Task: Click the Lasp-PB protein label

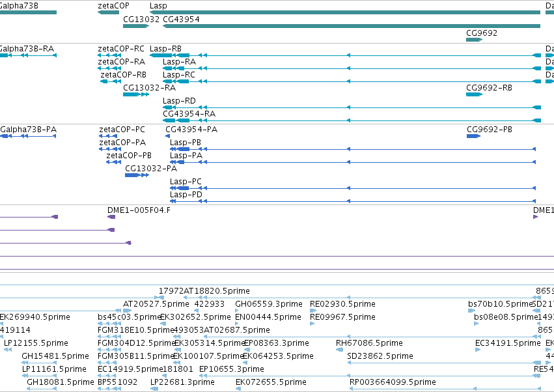Action: (186, 143)
